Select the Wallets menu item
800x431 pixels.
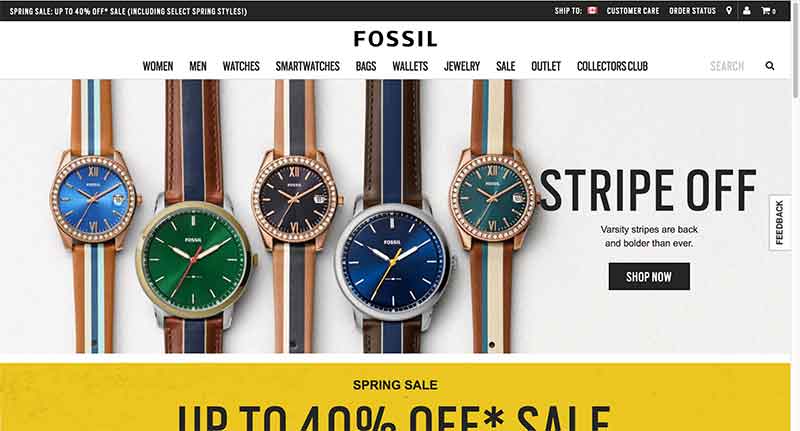(x=410, y=66)
